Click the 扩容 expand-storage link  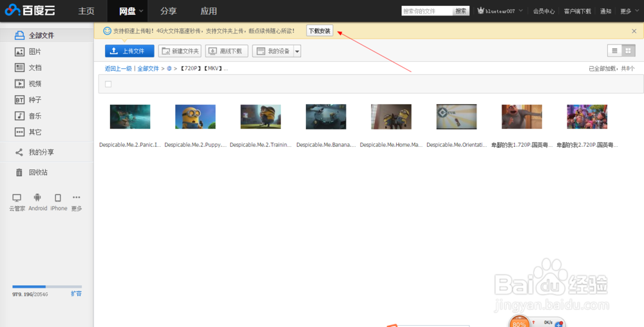[x=76, y=294]
